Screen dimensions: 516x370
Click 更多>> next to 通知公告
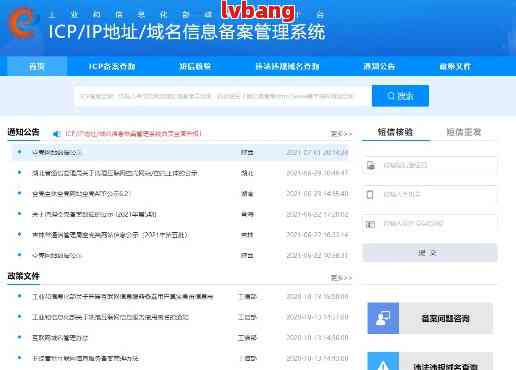341,134
